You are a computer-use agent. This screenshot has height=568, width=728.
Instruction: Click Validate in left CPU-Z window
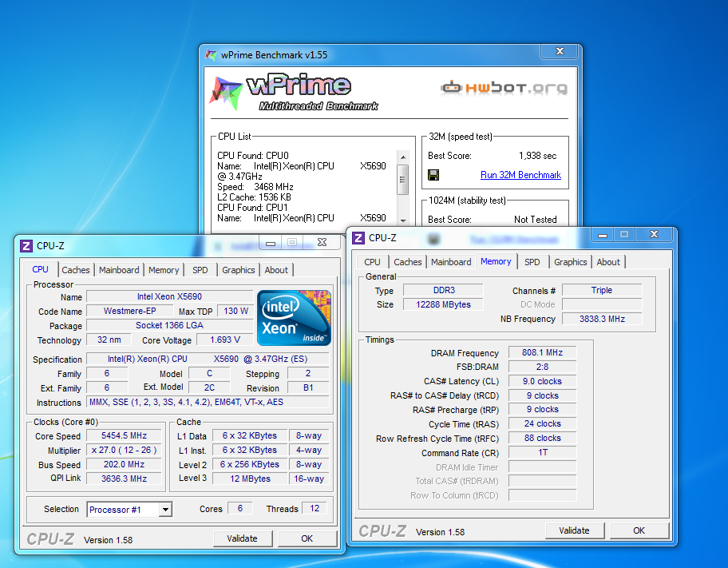click(243, 538)
